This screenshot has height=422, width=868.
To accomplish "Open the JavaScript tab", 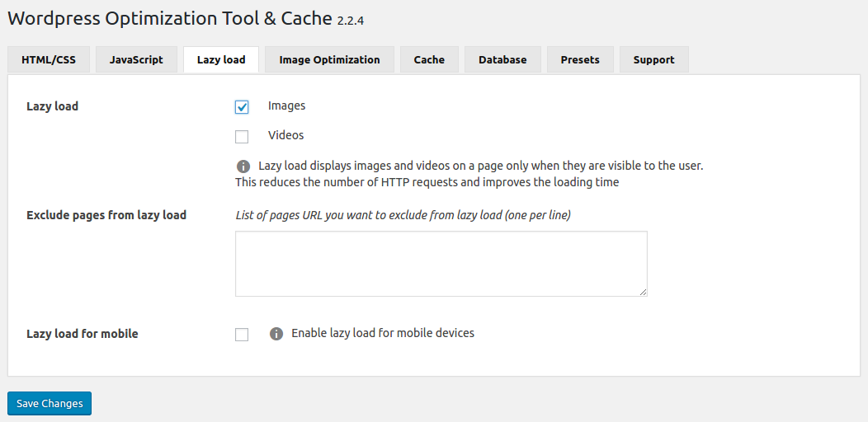I will (x=136, y=59).
